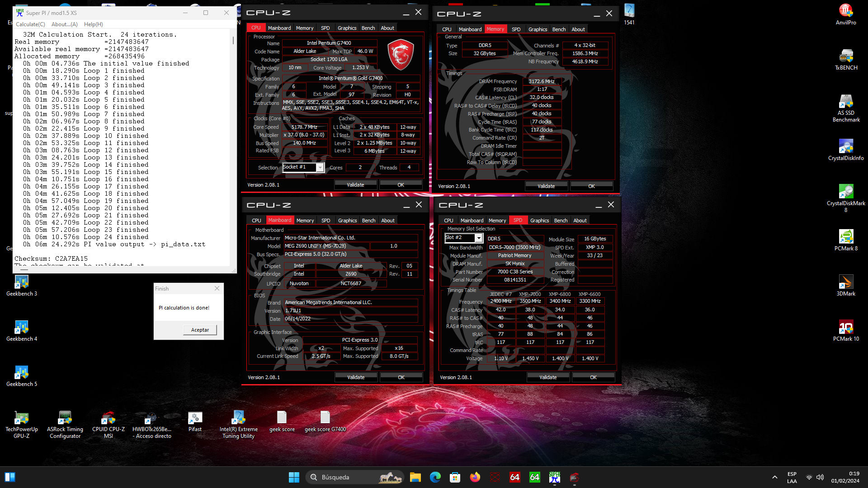The width and height of the screenshot is (868, 488).
Task: Click the Checksum C2A7EA15 line
Action: 51,258
